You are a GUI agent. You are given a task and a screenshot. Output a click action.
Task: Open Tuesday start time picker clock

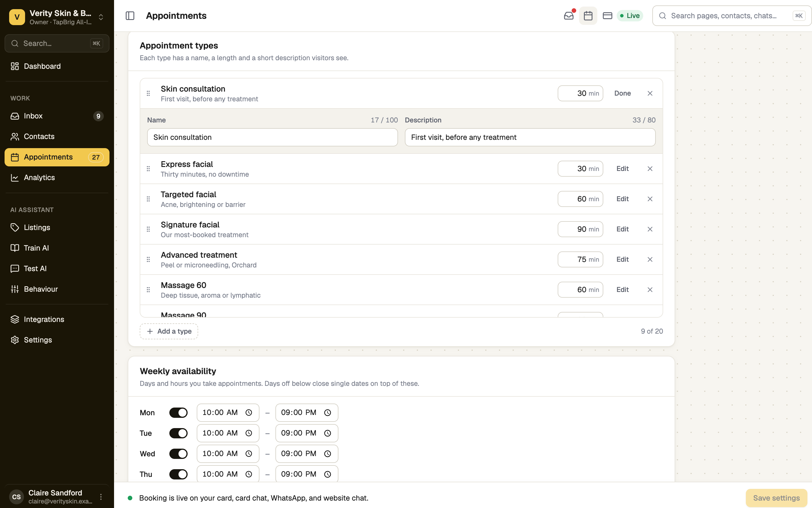(249, 433)
